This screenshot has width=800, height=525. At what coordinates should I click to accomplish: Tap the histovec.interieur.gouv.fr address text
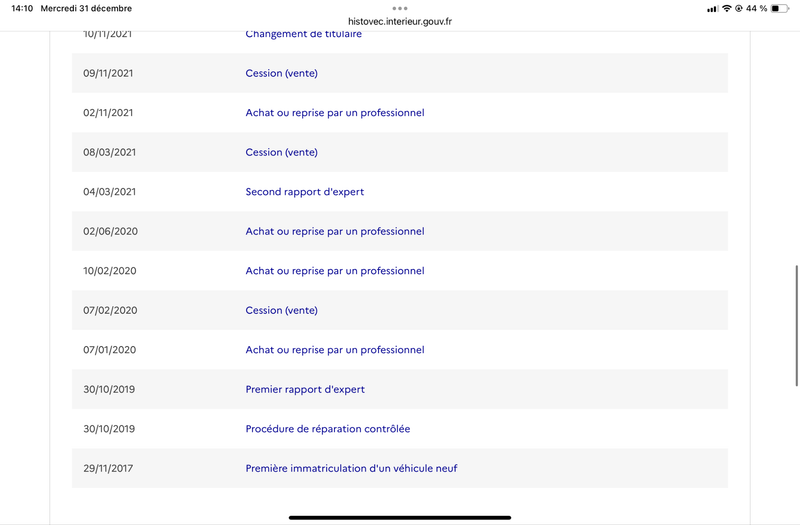(x=400, y=21)
